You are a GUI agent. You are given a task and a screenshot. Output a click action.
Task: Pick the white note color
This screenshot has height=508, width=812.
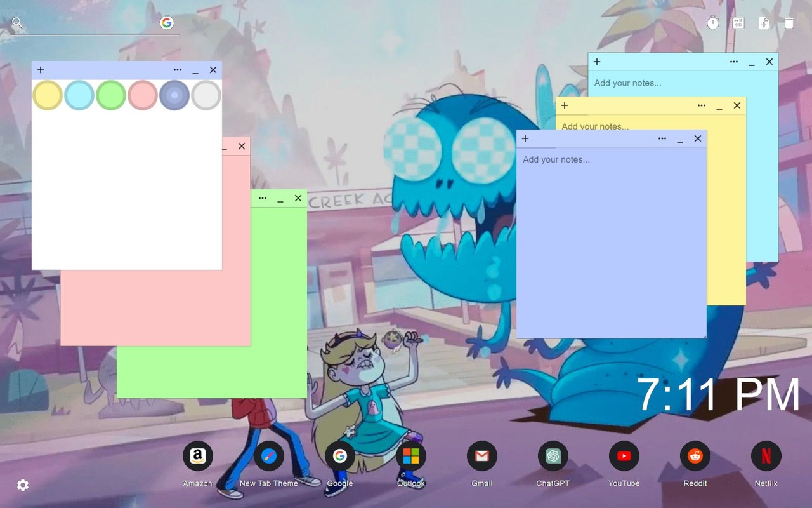(206, 95)
